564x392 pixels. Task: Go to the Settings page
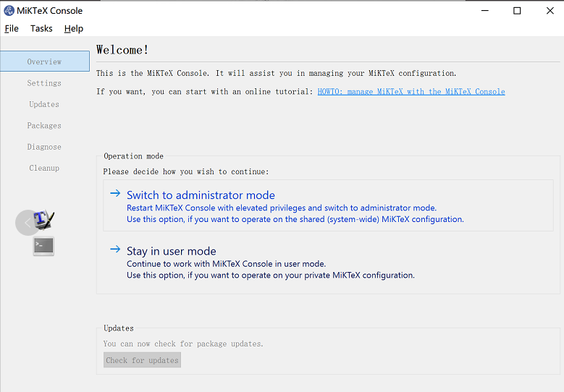[x=44, y=83]
